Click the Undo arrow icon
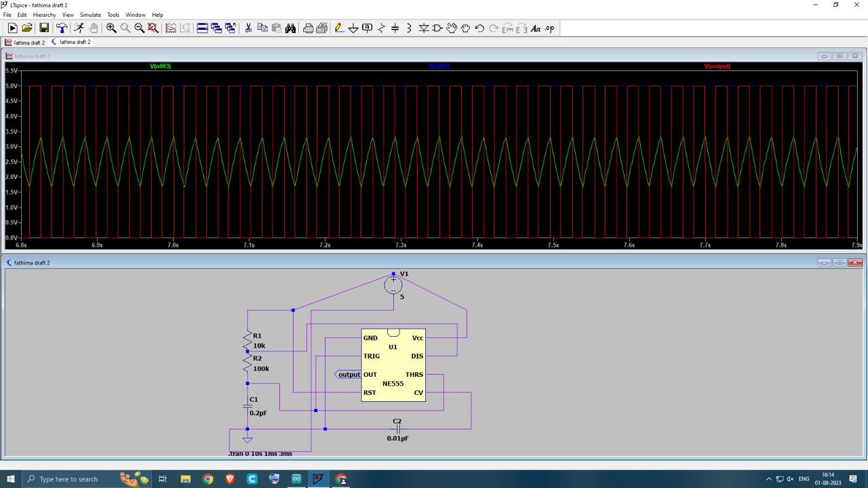This screenshot has height=488, width=868. click(479, 28)
